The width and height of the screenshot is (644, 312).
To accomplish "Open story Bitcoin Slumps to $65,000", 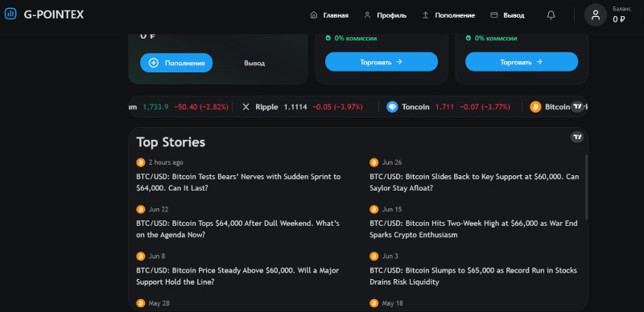I will (x=473, y=277).
